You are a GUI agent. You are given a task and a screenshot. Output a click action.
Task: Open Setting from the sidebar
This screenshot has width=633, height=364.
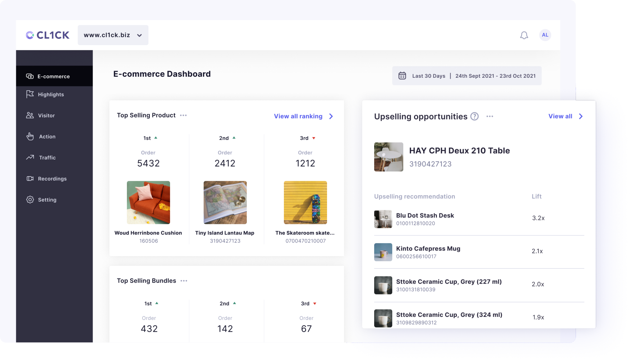point(47,200)
